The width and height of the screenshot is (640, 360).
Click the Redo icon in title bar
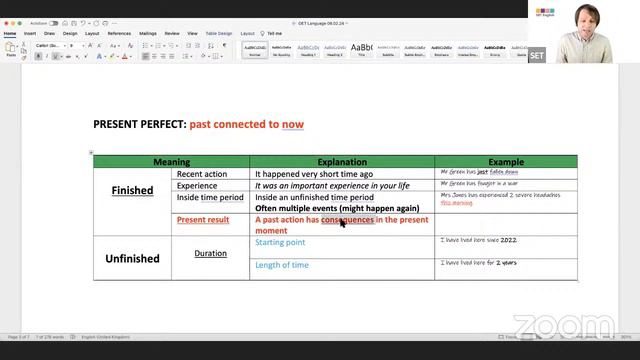click(96, 23)
